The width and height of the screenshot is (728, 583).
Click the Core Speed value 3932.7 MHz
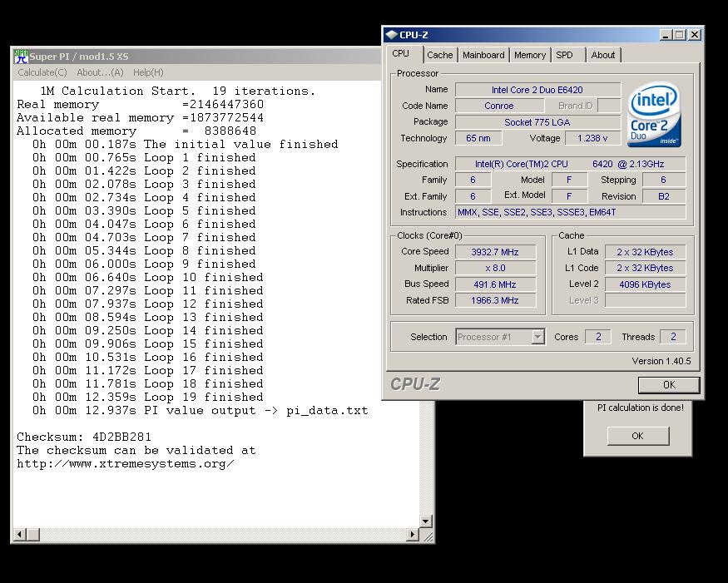(495, 252)
